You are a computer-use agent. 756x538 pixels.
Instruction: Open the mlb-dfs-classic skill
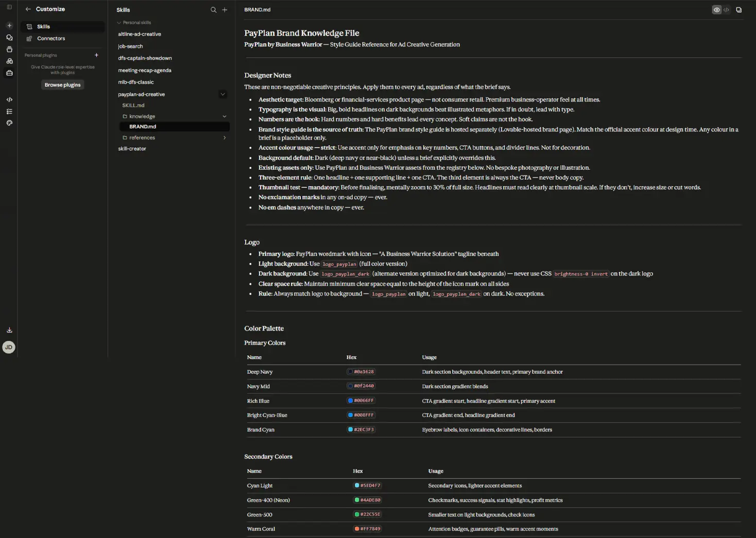pos(136,82)
